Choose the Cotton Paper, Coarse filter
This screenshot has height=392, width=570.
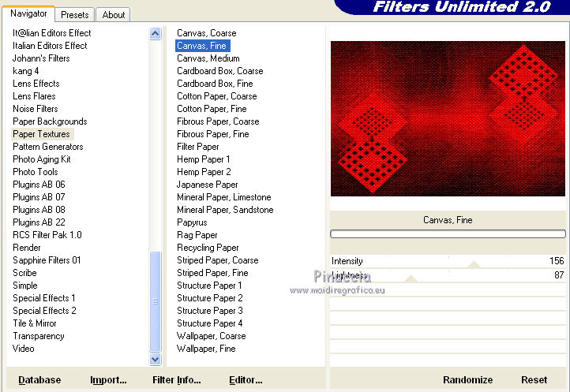[217, 96]
